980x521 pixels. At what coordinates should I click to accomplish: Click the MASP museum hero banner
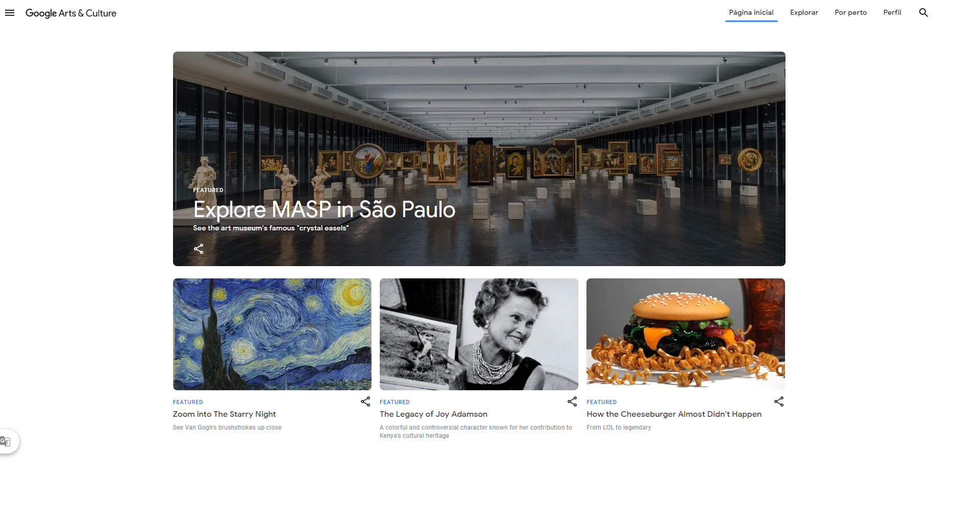click(x=479, y=128)
